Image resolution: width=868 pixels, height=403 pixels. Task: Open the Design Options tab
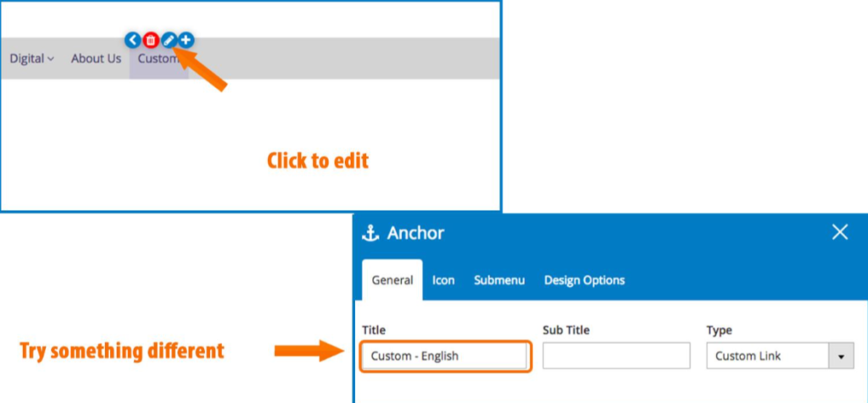point(585,280)
